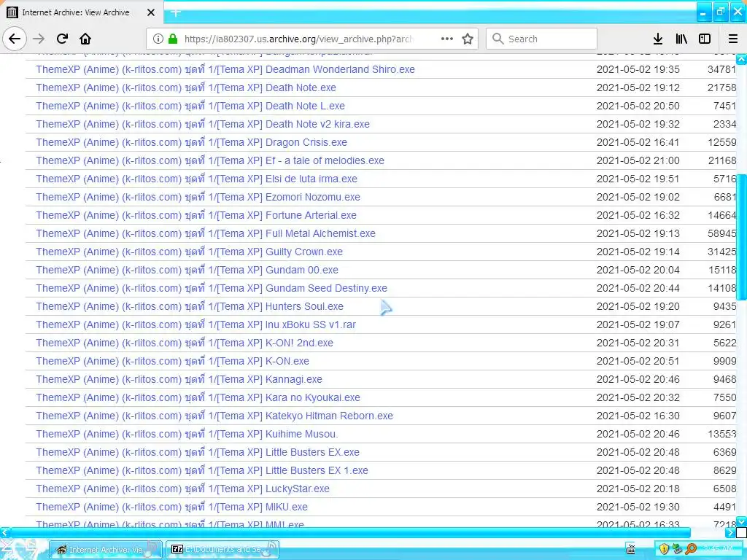This screenshot has width=747, height=560.
Task: Click the security shield tray icon
Action: [x=664, y=550]
